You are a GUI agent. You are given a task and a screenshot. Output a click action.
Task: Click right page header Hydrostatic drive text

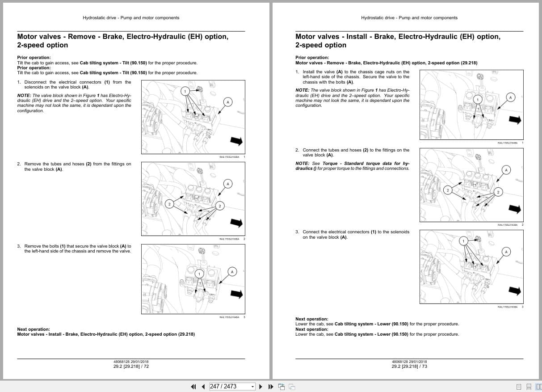click(409, 18)
